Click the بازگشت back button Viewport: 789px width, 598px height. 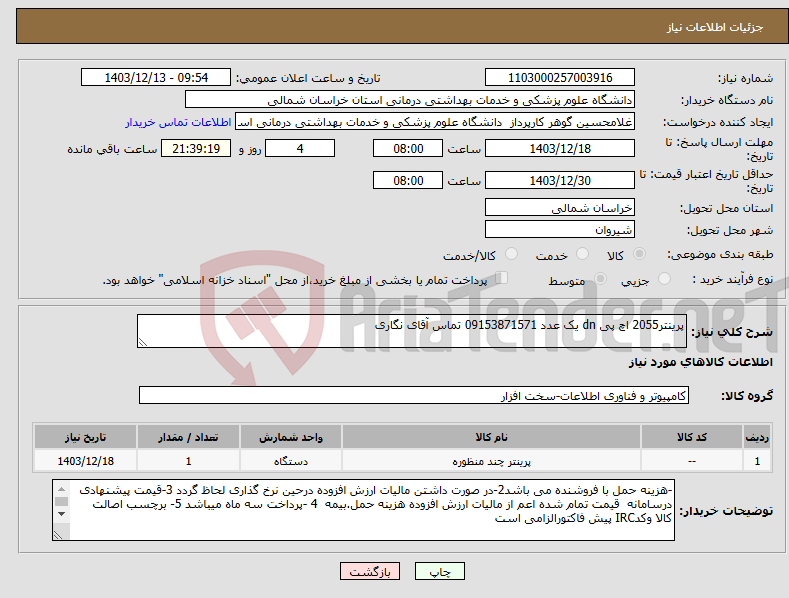[370, 571]
